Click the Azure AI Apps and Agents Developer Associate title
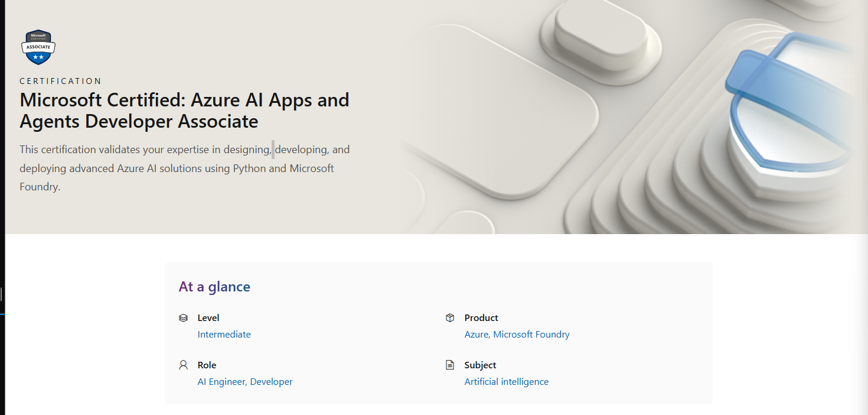 click(x=184, y=111)
